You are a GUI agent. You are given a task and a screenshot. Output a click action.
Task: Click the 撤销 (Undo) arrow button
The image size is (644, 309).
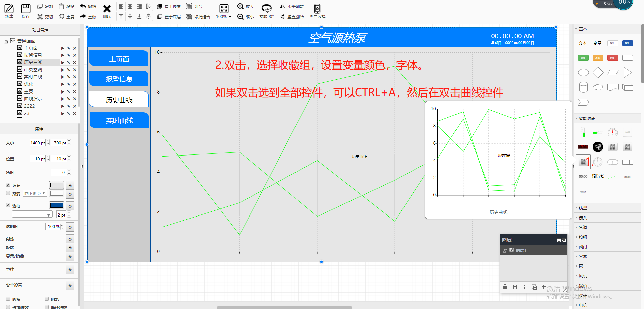click(x=88, y=6)
